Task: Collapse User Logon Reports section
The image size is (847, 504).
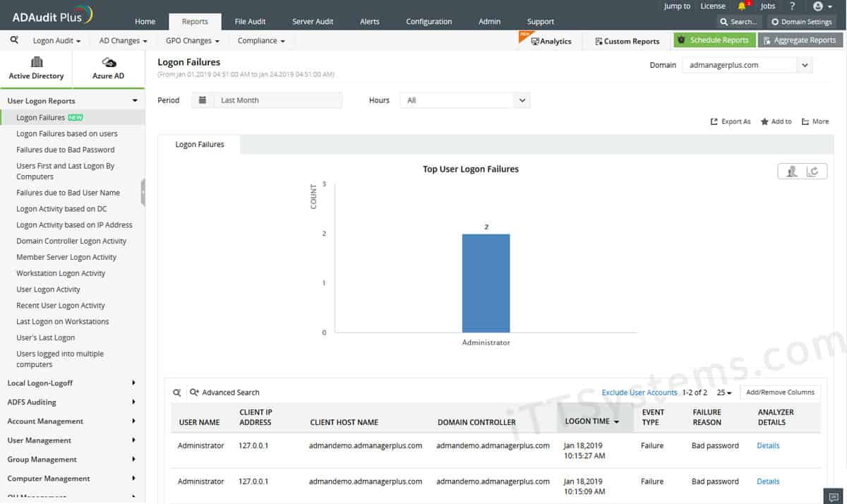Action: [x=72, y=101]
